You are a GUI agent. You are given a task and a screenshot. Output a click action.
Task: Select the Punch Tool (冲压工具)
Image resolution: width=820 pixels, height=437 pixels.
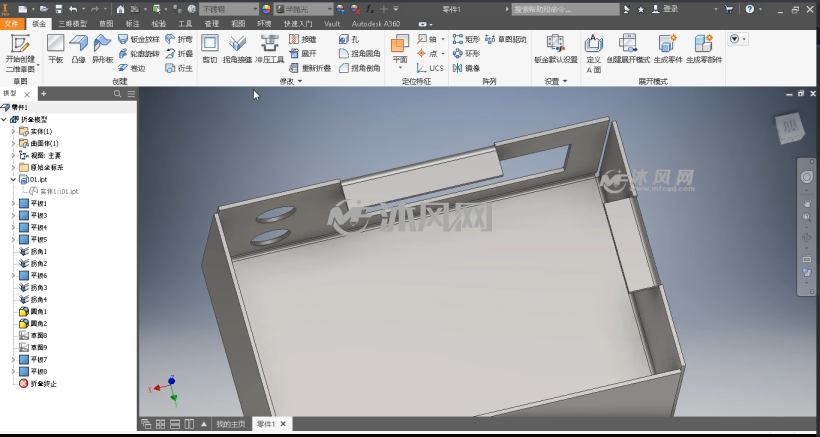coord(270,49)
